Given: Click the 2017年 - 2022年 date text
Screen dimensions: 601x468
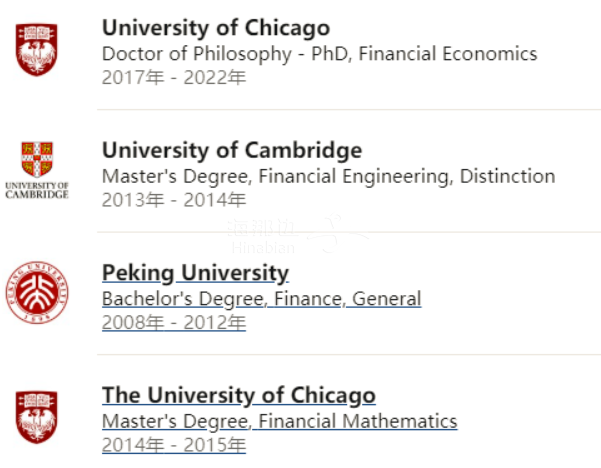Looking at the screenshot, I should click(174, 77).
